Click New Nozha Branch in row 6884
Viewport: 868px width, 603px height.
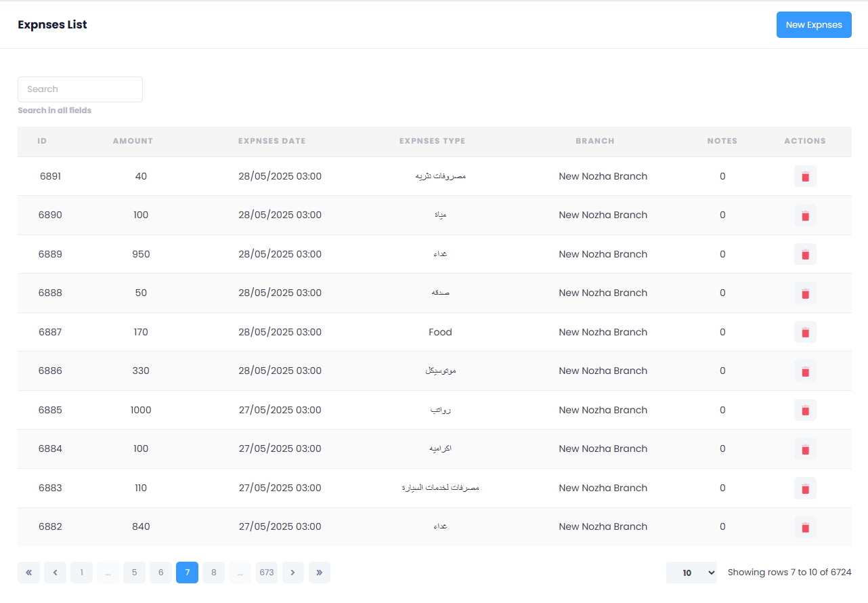tap(603, 449)
